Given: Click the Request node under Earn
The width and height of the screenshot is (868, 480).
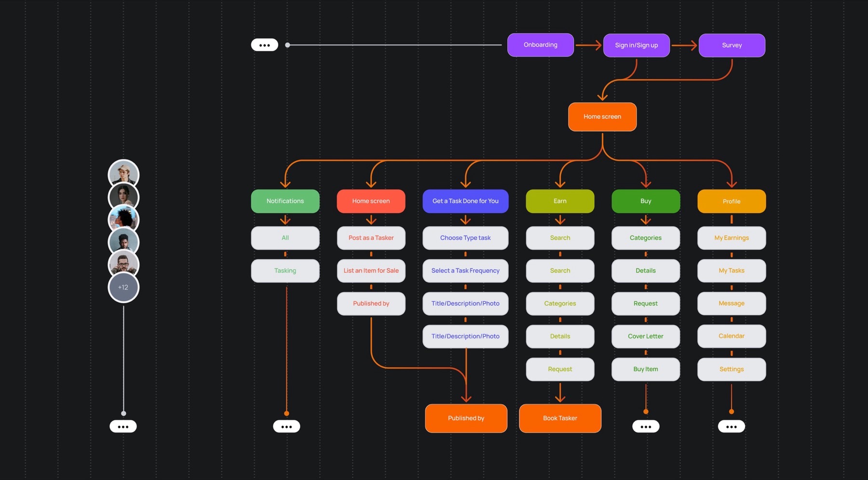Looking at the screenshot, I should [560, 369].
